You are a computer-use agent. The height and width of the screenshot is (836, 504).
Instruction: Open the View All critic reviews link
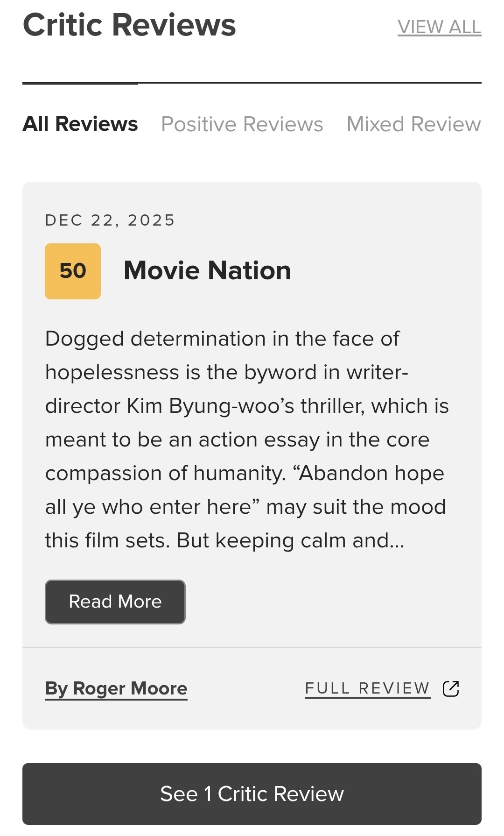tap(439, 27)
